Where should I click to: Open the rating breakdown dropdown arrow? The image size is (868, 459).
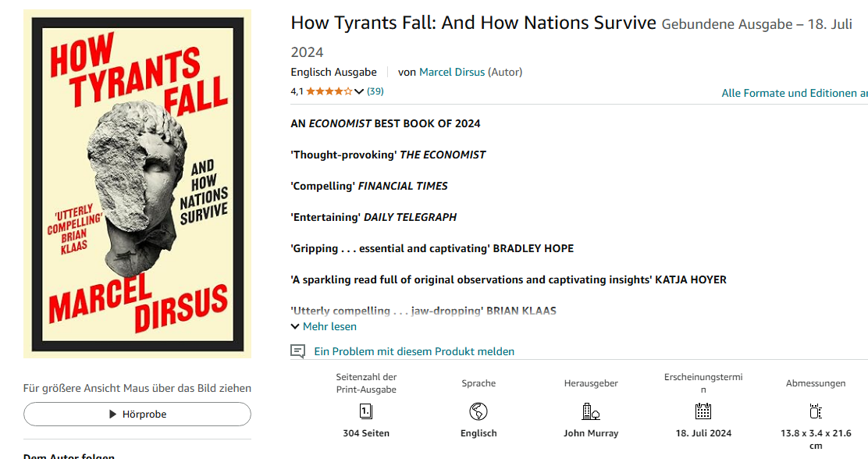(x=359, y=91)
